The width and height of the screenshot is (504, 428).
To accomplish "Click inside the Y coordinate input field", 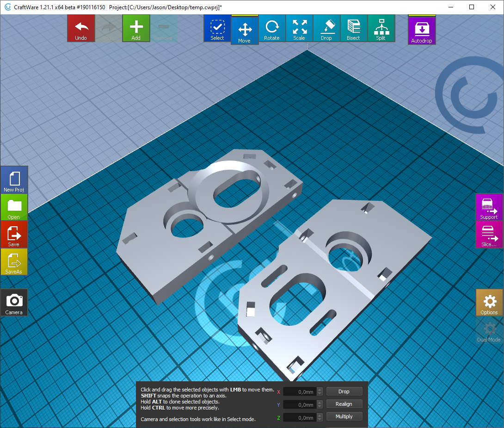I will [301, 404].
